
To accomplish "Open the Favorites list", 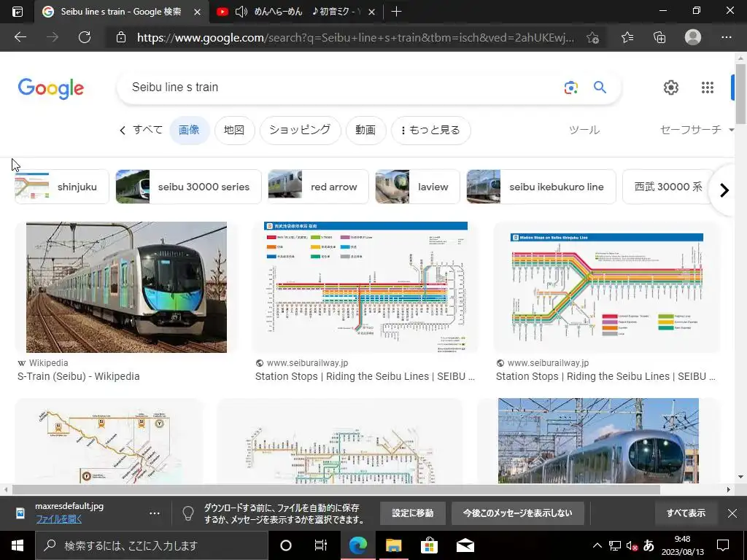I will tap(627, 37).
